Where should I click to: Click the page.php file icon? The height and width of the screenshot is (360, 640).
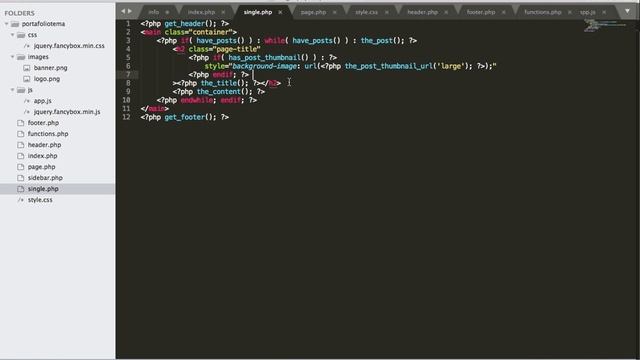coord(21,167)
